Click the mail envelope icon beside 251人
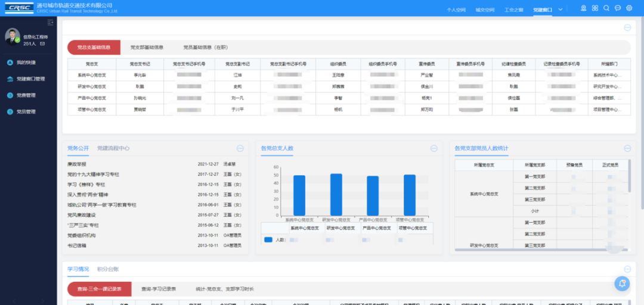 pos(42,44)
